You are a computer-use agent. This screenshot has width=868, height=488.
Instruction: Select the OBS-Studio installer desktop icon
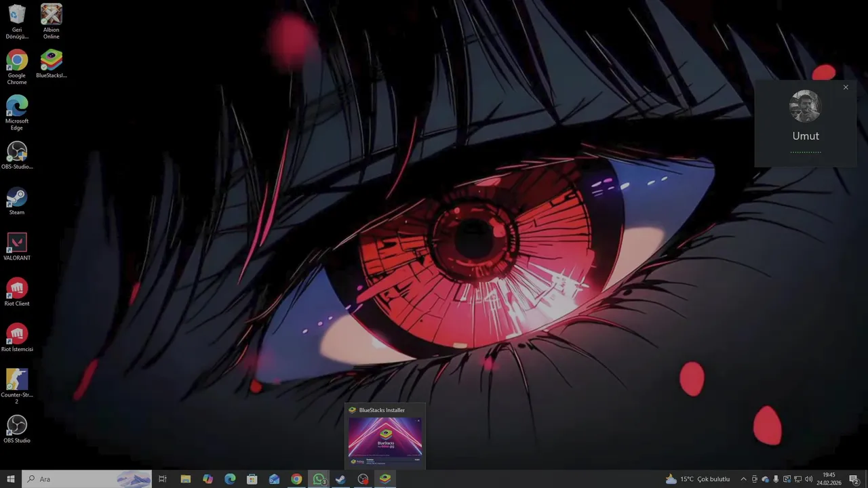(17, 155)
